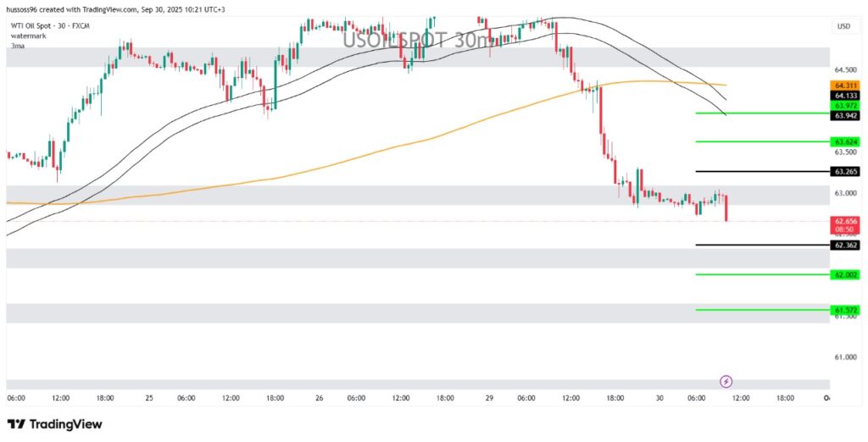
Task: Select the orange 64.311 price label
Action: click(x=846, y=86)
